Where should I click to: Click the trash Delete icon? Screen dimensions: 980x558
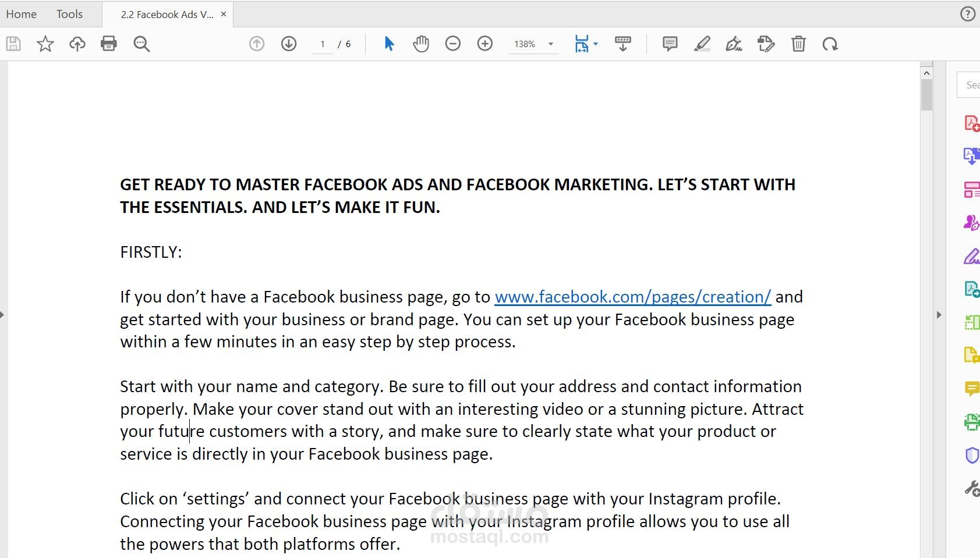(x=798, y=44)
